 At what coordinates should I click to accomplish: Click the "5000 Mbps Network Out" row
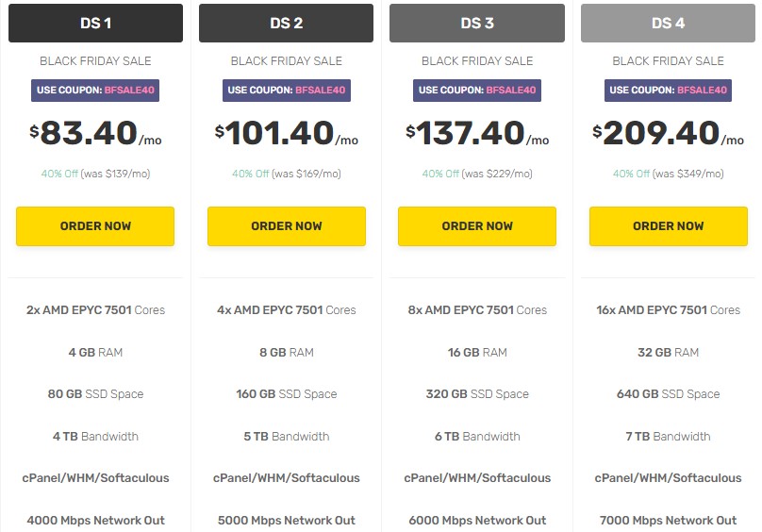pyautogui.click(x=287, y=521)
